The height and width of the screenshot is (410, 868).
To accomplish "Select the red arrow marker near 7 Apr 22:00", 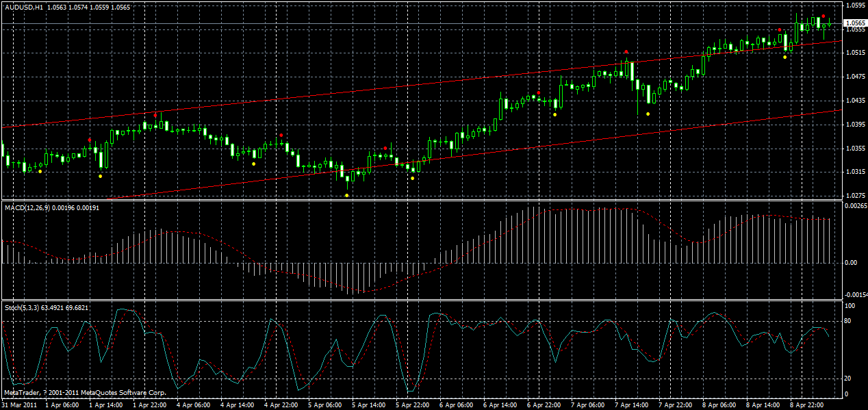I will click(x=626, y=50).
